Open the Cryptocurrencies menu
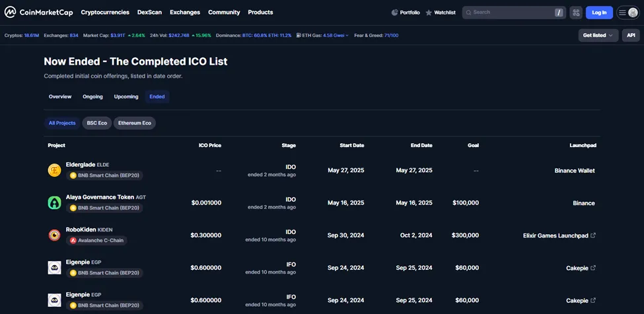644x314 pixels. click(x=105, y=13)
